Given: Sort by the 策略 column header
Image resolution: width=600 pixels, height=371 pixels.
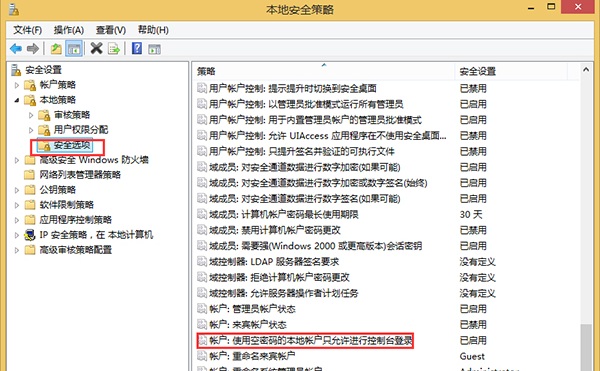Looking at the screenshot, I should point(323,71).
